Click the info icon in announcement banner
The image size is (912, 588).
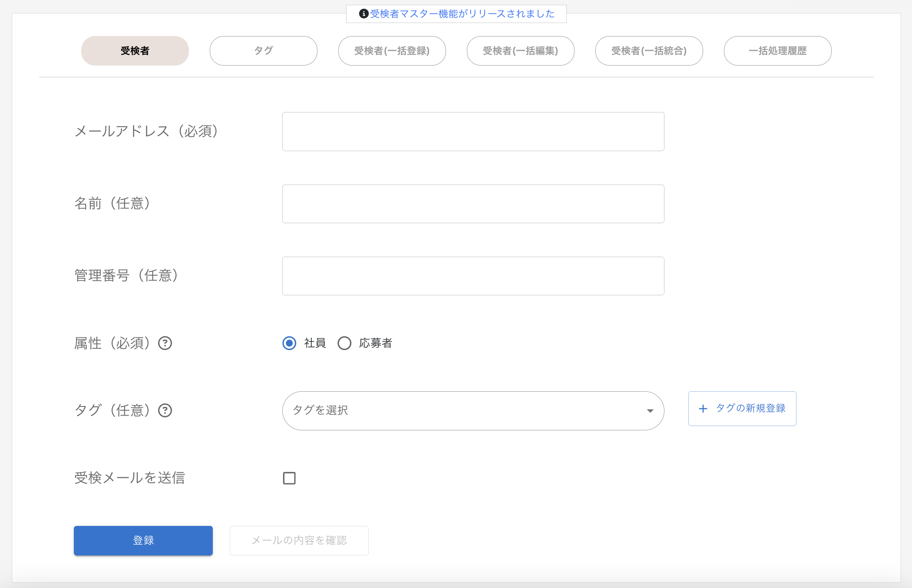[363, 14]
